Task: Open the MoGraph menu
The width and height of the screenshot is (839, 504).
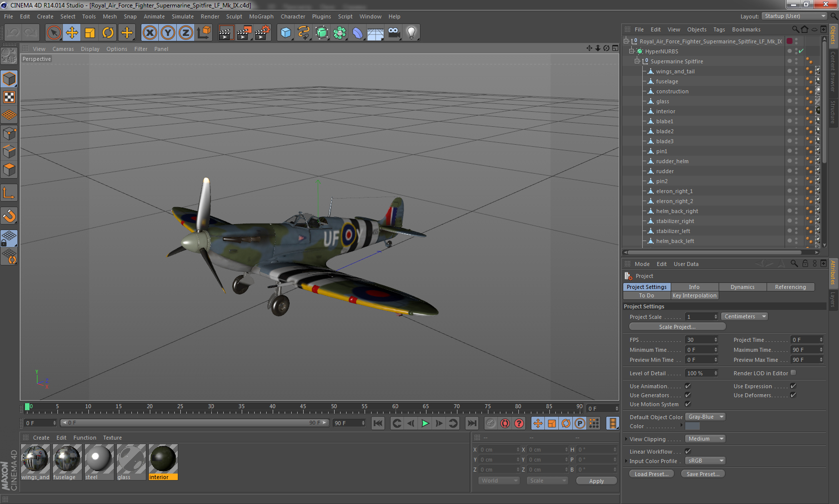Action: coord(261,16)
